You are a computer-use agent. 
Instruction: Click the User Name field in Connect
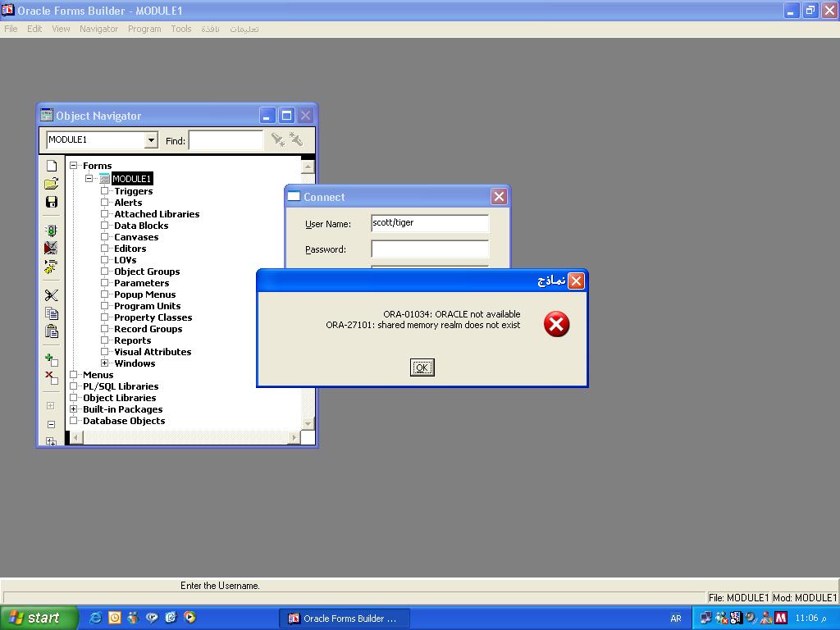pos(430,223)
